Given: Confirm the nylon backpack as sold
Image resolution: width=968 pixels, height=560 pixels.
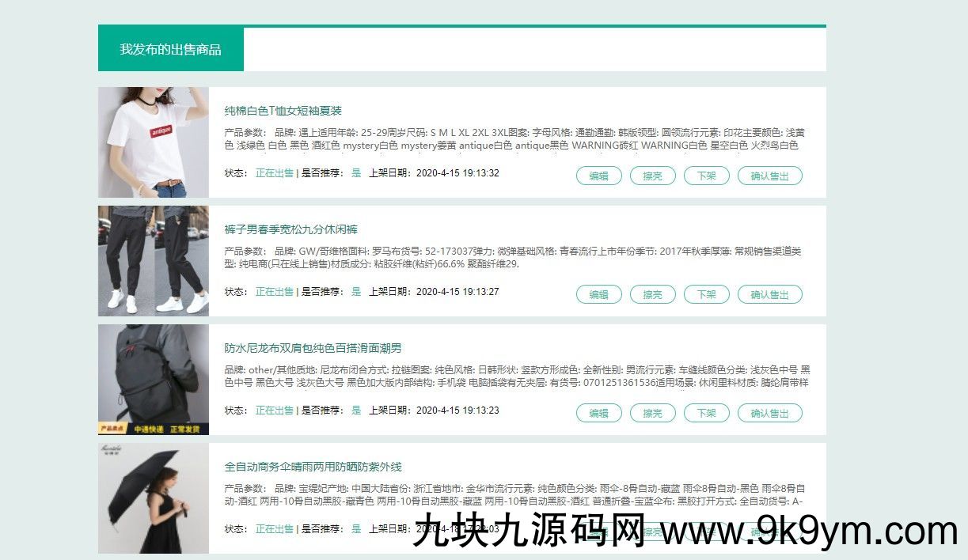Looking at the screenshot, I should (x=769, y=413).
